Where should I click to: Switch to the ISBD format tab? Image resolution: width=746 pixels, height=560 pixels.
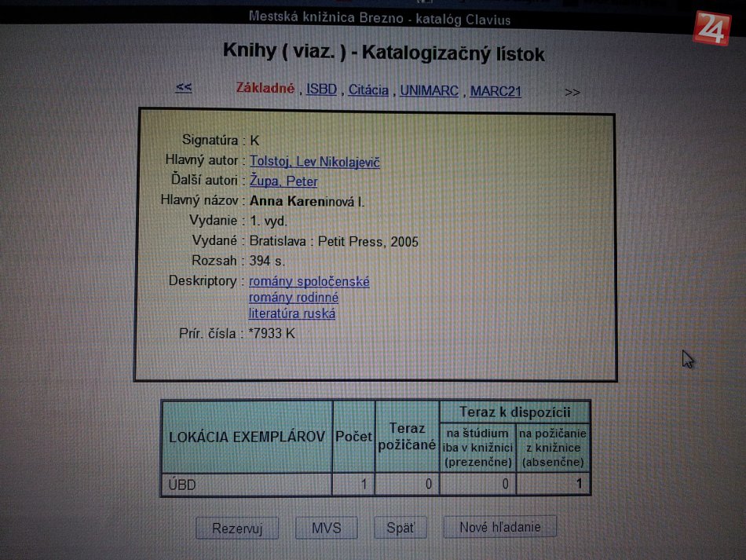(x=321, y=90)
